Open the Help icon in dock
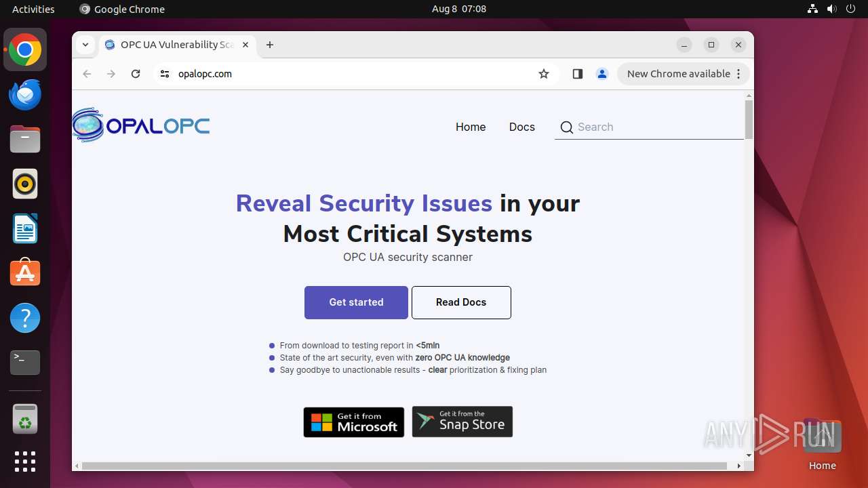 (x=25, y=318)
